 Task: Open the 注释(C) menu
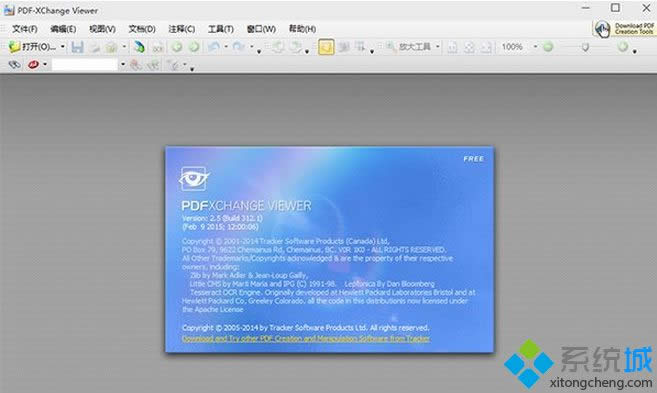181,29
